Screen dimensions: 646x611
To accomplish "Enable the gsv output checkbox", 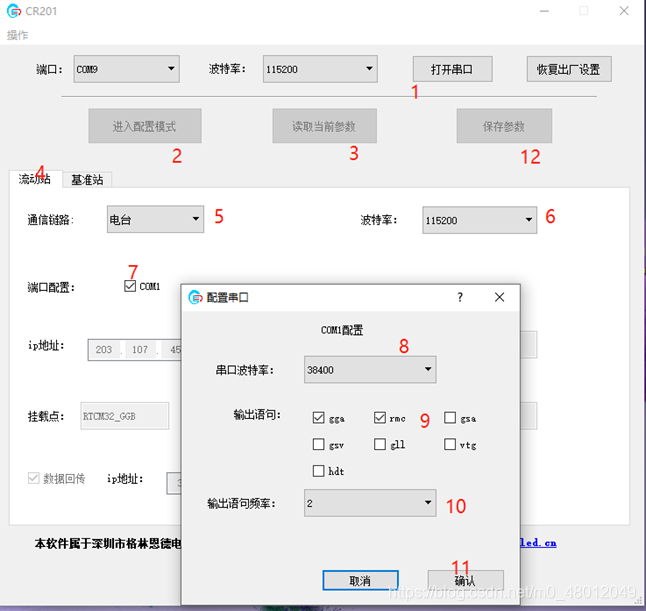I will click(318, 444).
